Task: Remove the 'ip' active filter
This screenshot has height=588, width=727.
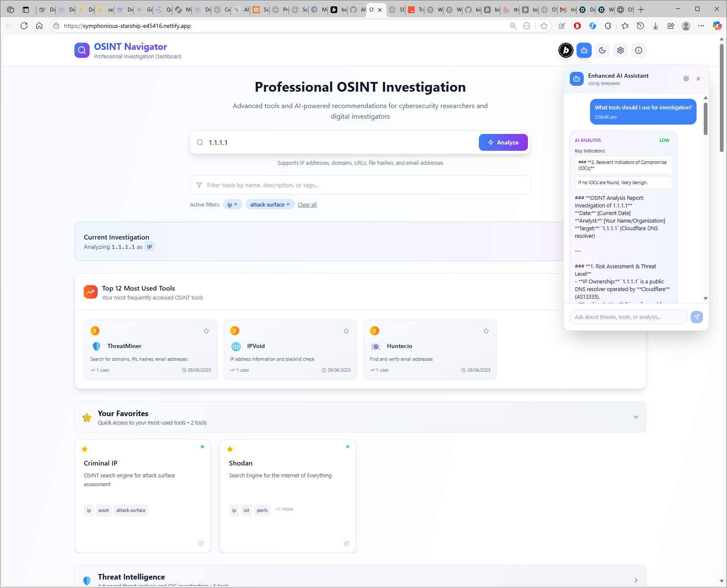Action: [235, 204]
